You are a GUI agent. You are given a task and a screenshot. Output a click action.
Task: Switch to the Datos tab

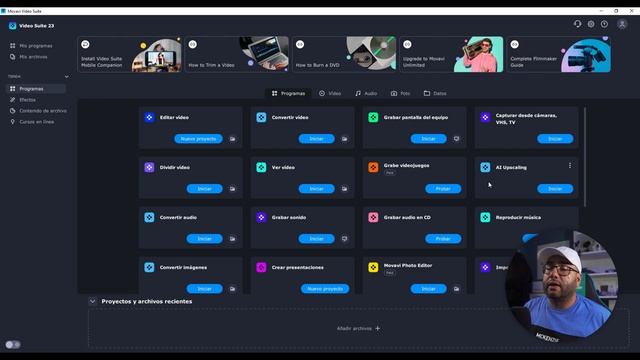(435, 93)
